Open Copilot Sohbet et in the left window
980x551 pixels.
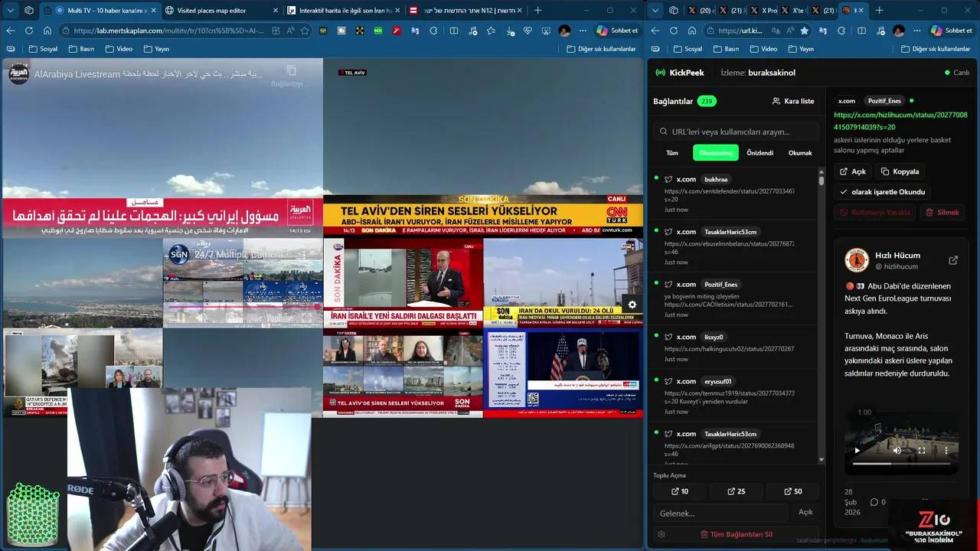pyautogui.click(x=617, y=31)
